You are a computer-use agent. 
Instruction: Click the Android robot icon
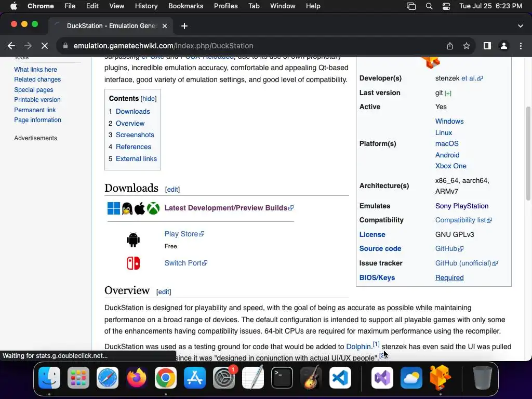coord(133,240)
